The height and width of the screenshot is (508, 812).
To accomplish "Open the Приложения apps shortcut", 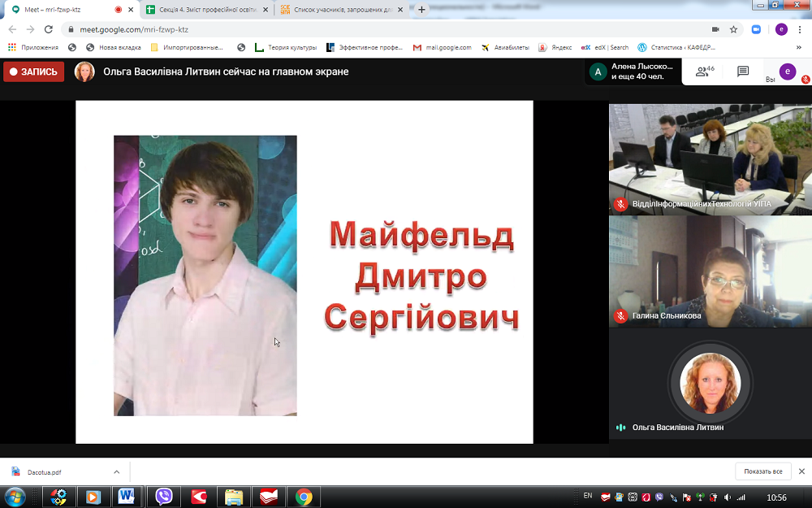I will pyautogui.click(x=34, y=46).
